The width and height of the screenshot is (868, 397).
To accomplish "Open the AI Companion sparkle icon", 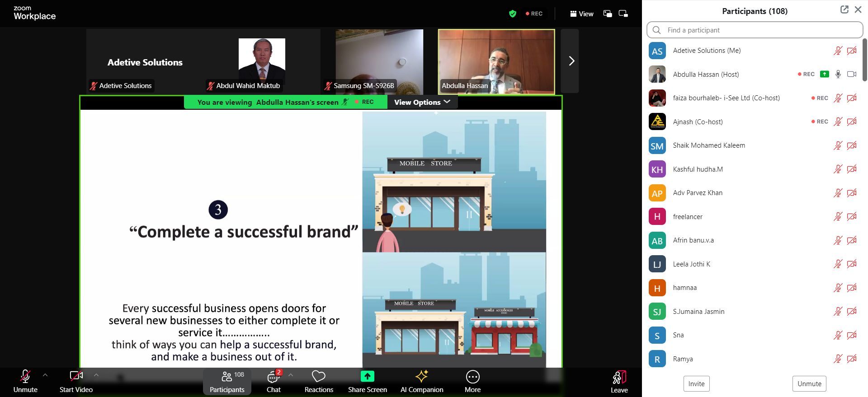I will pos(422,376).
